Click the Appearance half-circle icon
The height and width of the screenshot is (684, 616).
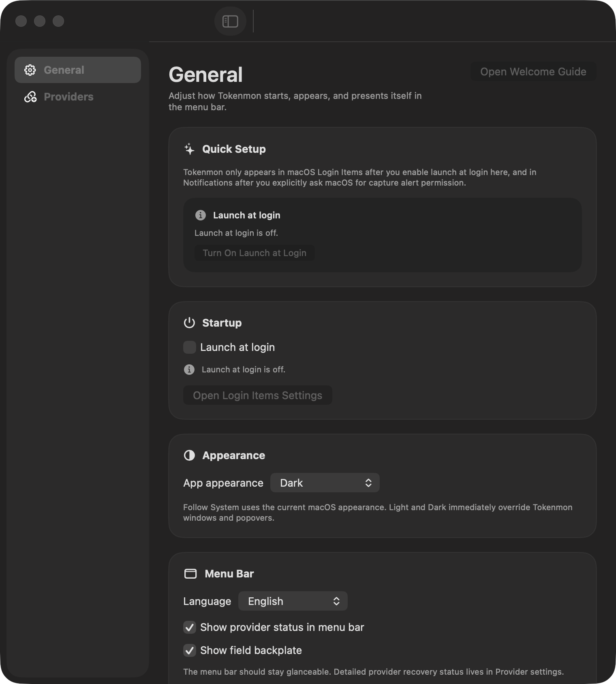189,455
